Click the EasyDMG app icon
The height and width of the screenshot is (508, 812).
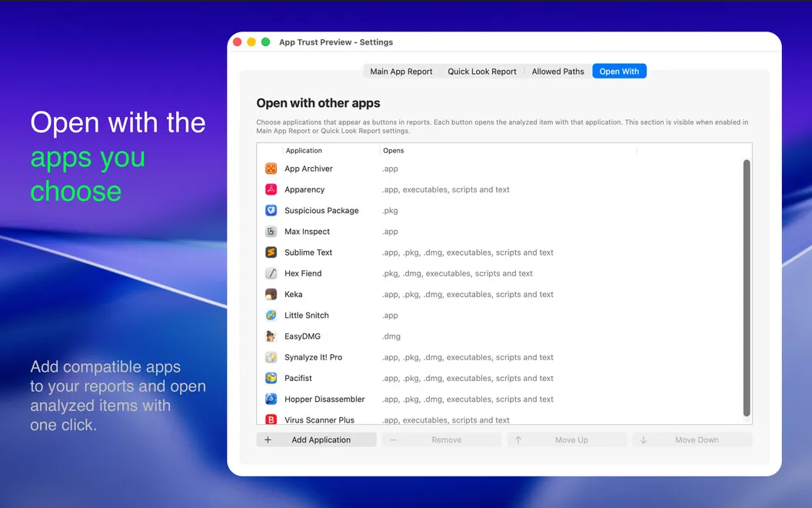(271, 336)
